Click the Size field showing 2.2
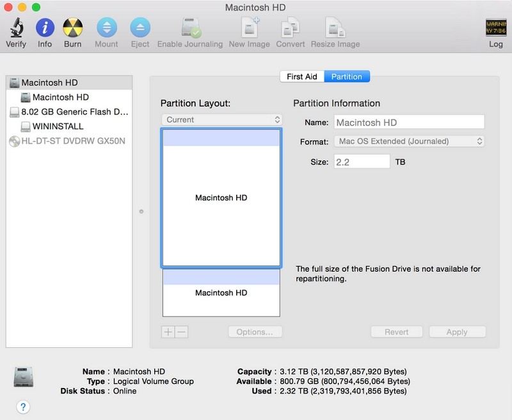 tap(362, 162)
